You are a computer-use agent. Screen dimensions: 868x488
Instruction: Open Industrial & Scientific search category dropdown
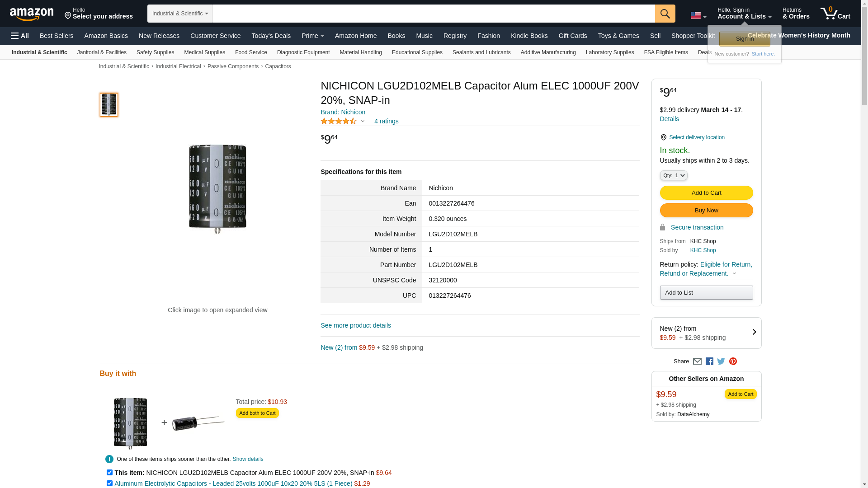pos(180,14)
